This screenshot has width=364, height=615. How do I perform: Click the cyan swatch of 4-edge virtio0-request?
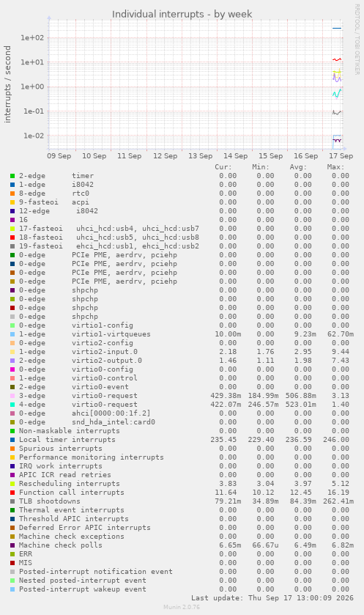[12, 405]
